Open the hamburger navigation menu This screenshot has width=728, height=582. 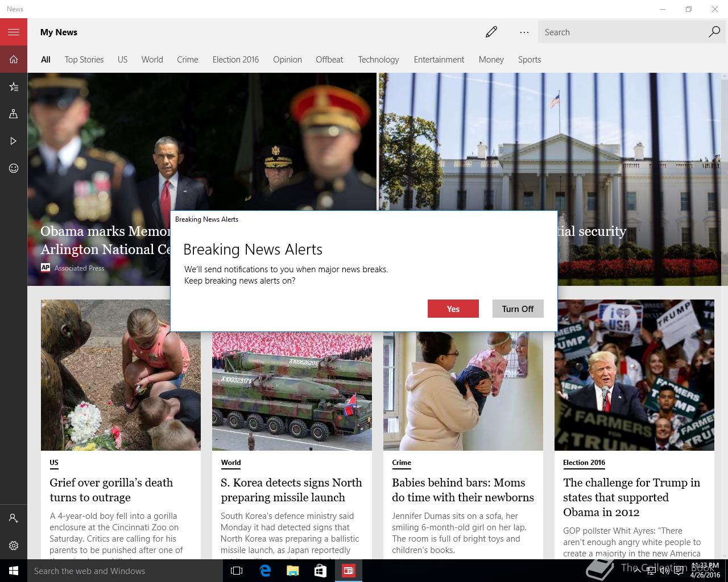(x=14, y=32)
